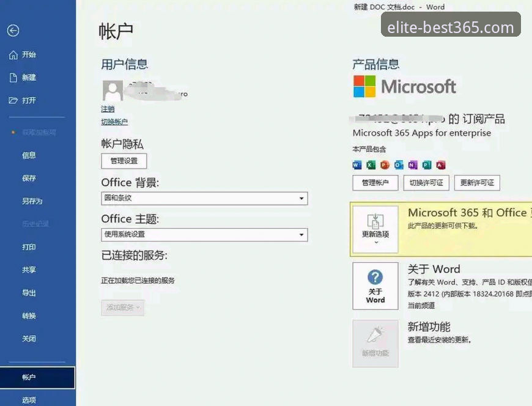
Task: Select 转换 in the sidebar
Action: [29, 316]
